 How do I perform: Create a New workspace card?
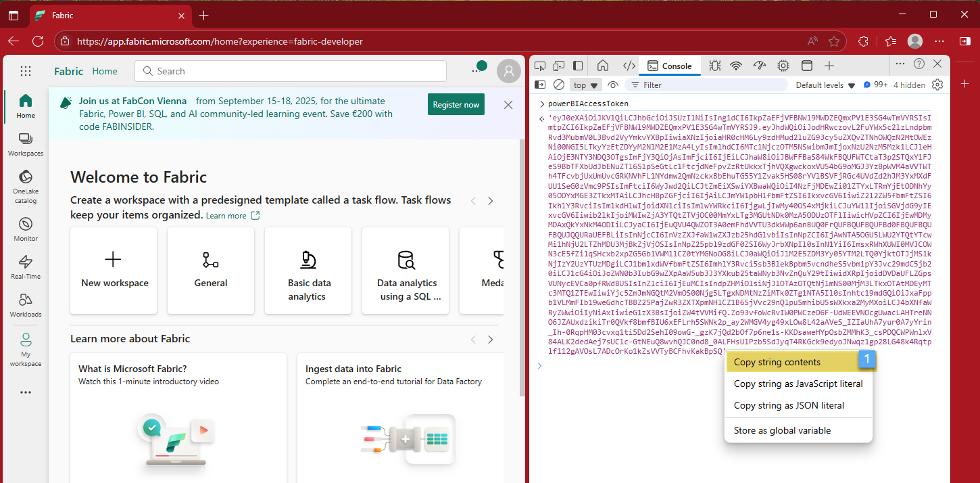[x=114, y=271]
